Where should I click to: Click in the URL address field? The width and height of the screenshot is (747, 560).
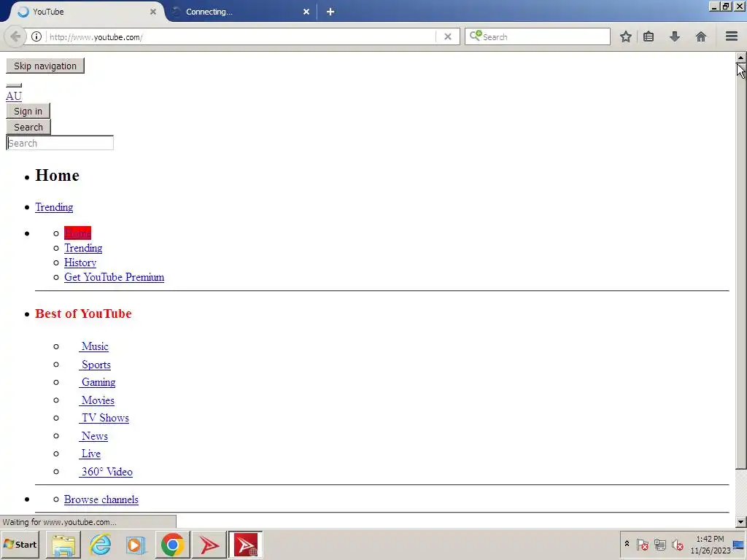[241, 36]
